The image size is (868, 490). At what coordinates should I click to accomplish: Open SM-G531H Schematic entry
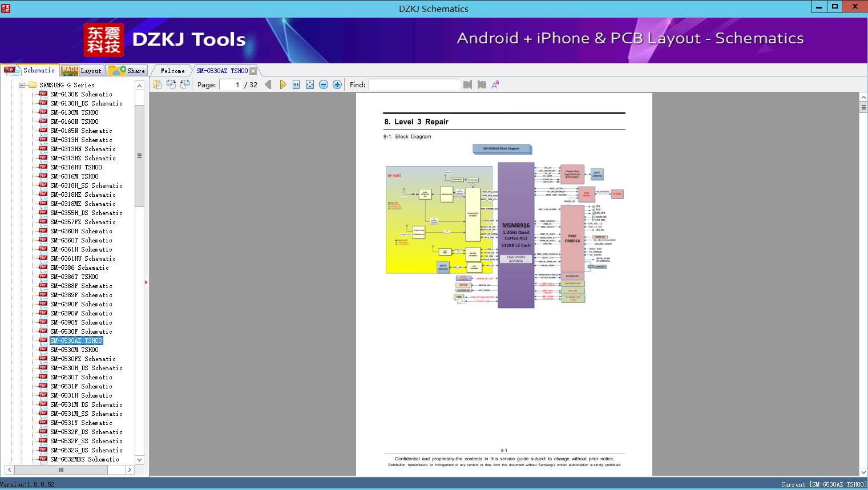pyautogui.click(x=81, y=395)
